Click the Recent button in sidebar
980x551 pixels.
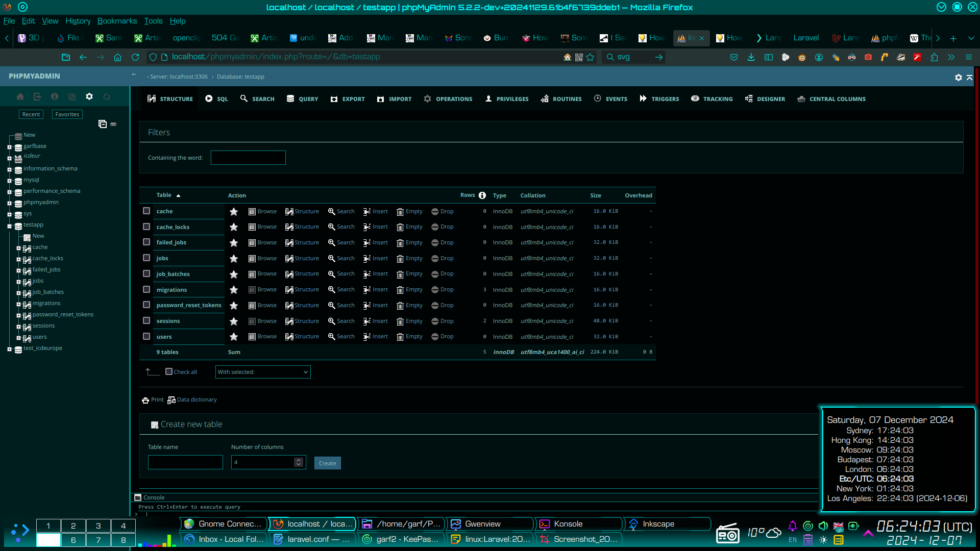click(x=31, y=114)
